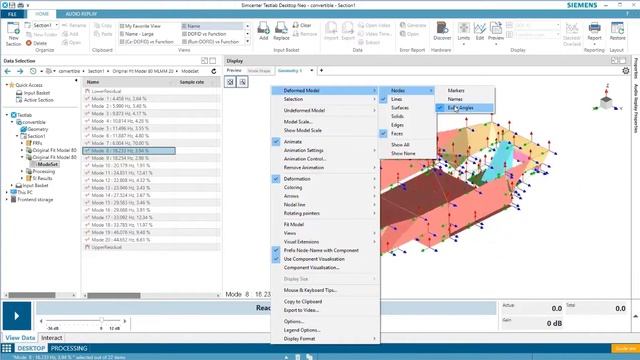Add a new display tab with plus
Screen dimensions: 640x360
click(x=321, y=70)
